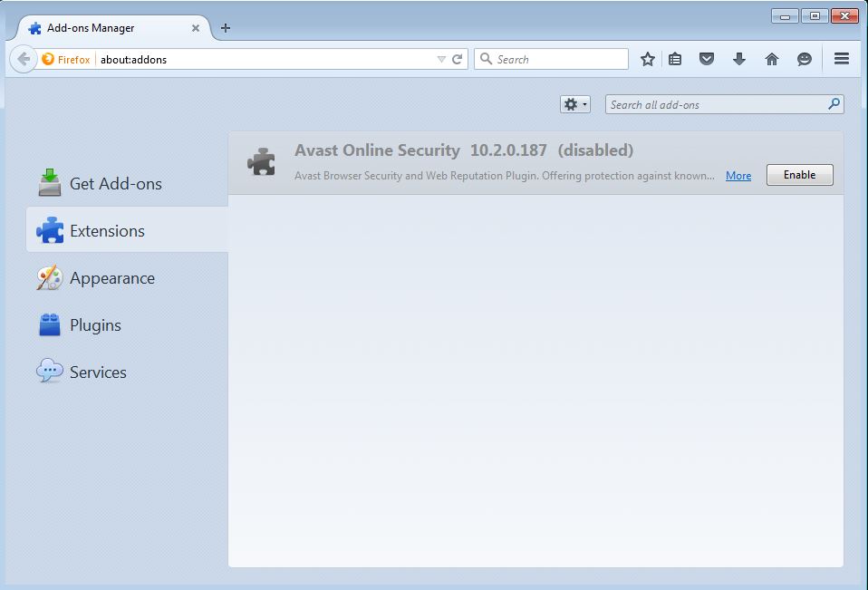Save to Pocket icon in toolbar
Image resolution: width=868 pixels, height=590 pixels.
pyautogui.click(x=707, y=59)
